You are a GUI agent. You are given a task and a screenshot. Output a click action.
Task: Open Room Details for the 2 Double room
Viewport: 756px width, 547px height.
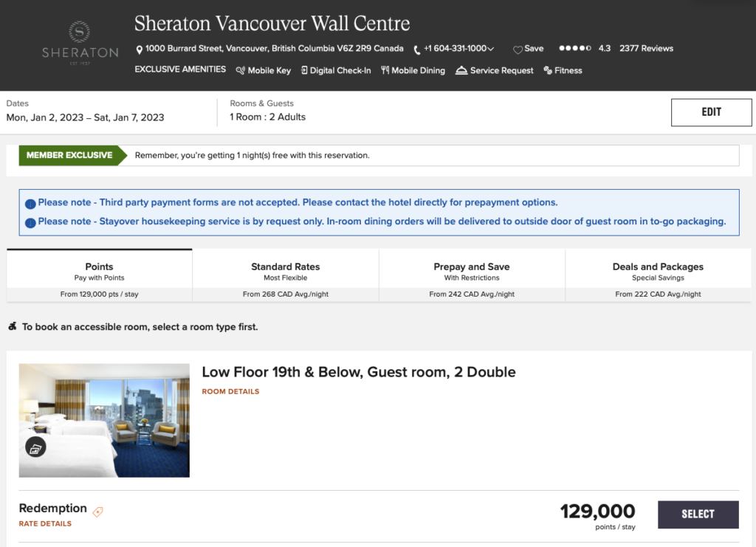[231, 391]
